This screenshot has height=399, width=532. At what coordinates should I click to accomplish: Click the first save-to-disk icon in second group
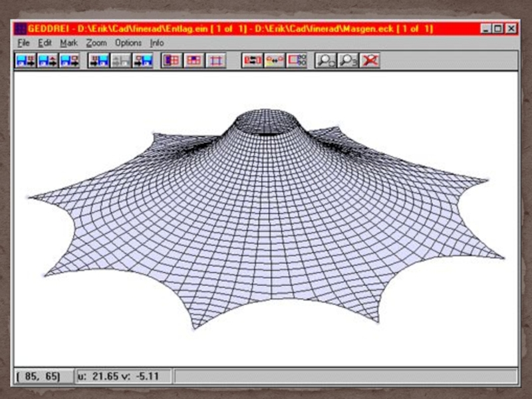tap(98, 61)
